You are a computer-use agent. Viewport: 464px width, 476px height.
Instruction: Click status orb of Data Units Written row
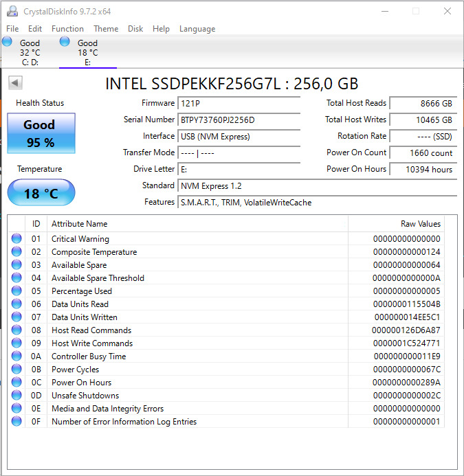[16, 317]
